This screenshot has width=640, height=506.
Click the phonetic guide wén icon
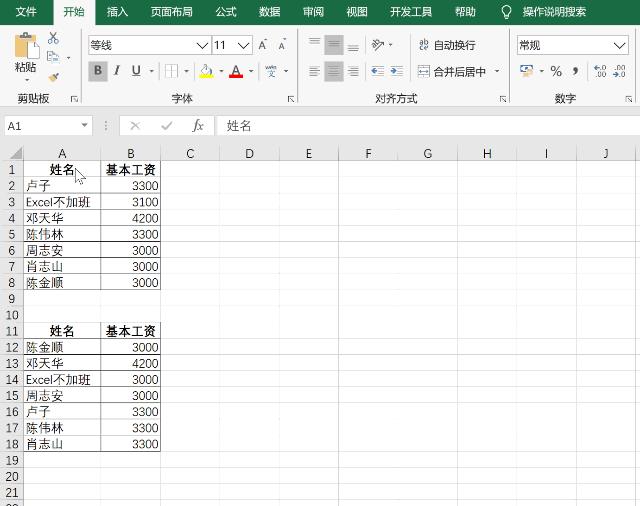point(271,71)
